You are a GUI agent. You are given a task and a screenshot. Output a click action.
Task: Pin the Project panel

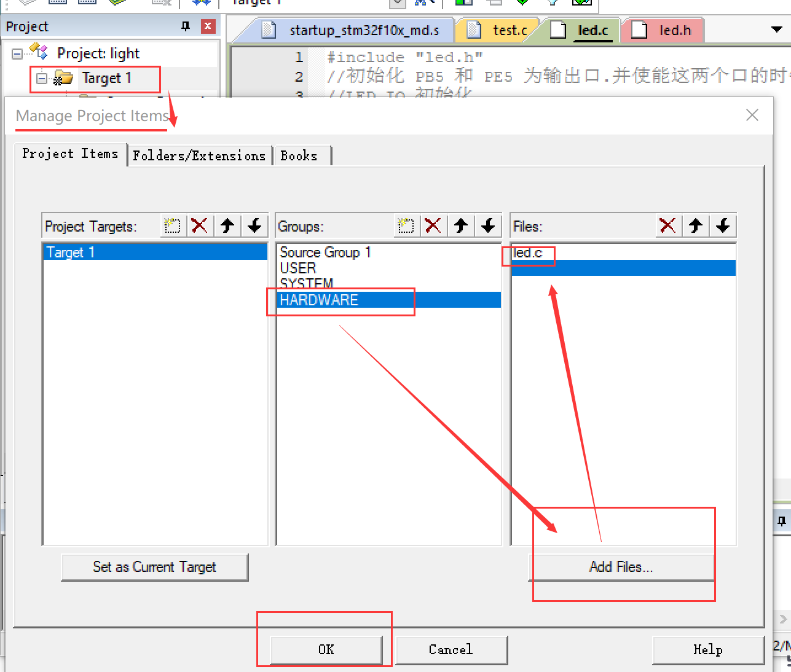[186, 26]
